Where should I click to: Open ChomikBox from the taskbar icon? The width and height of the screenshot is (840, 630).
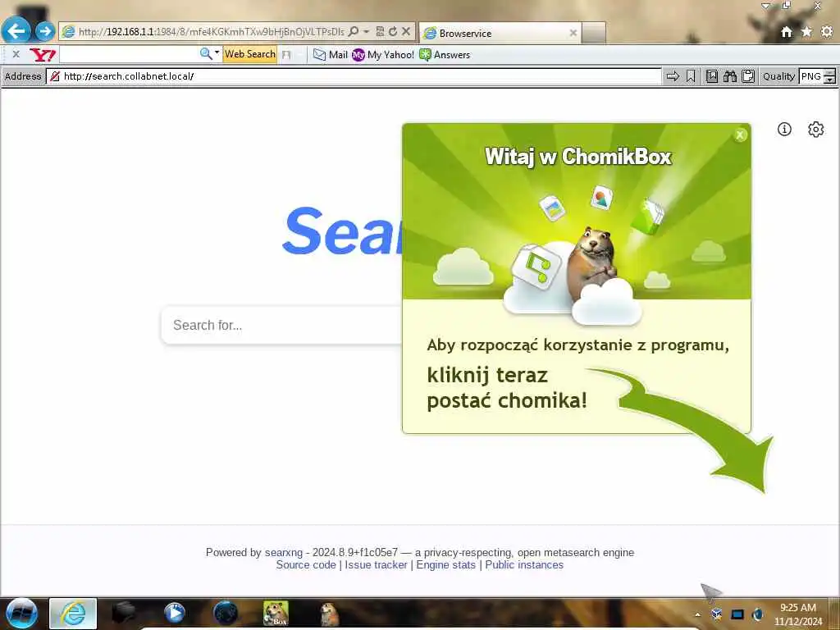click(x=276, y=614)
